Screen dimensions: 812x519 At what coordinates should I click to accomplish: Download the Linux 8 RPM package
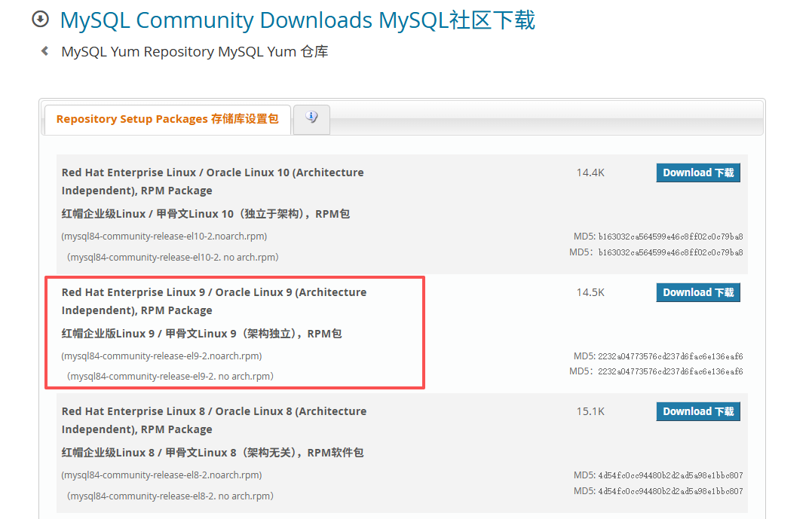point(698,411)
